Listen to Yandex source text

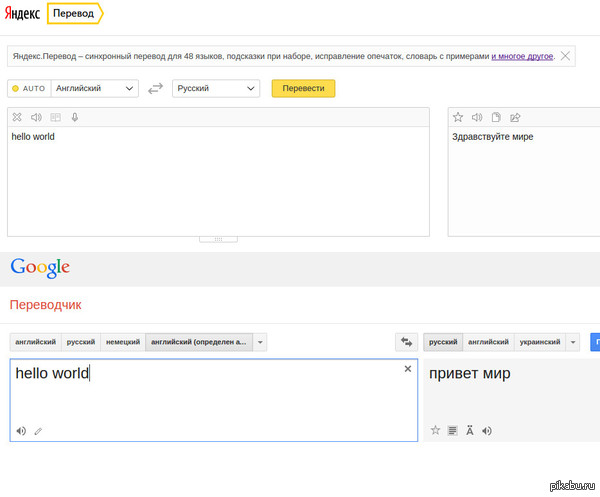[36, 117]
